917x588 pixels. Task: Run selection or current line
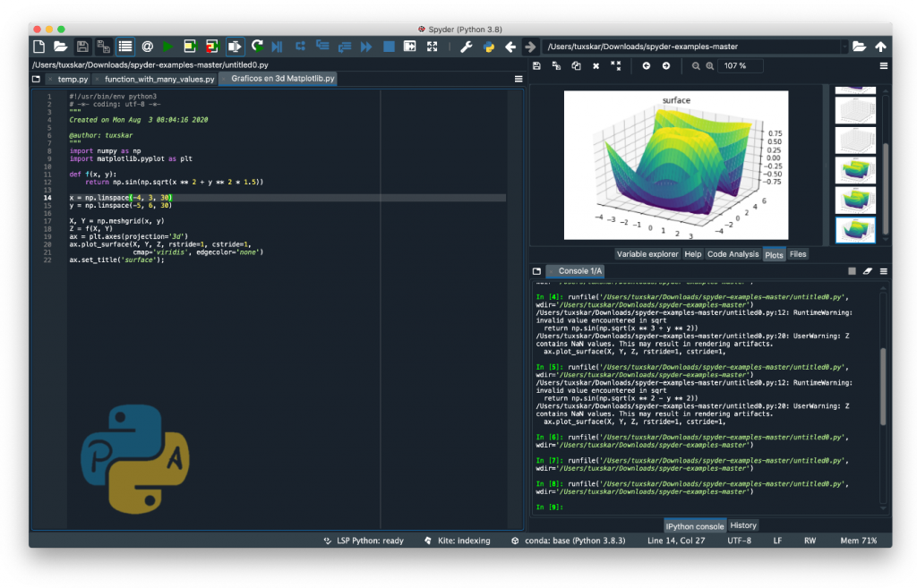pos(235,47)
